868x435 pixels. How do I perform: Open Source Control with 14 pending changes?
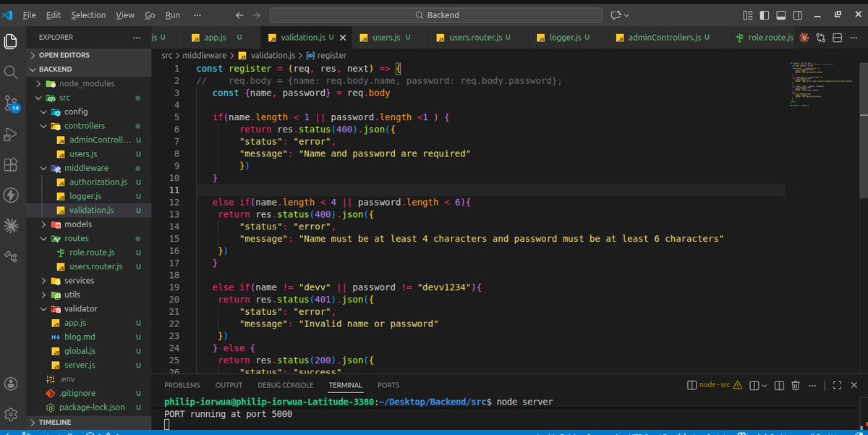click(x=11, y=103)
